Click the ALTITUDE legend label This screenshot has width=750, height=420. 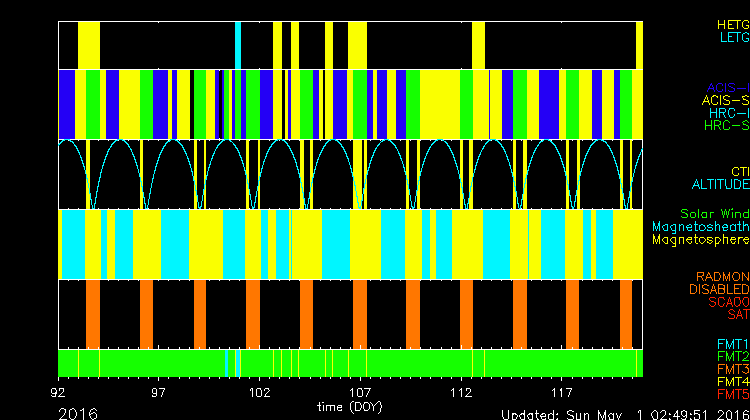click(x=720, y=185)
